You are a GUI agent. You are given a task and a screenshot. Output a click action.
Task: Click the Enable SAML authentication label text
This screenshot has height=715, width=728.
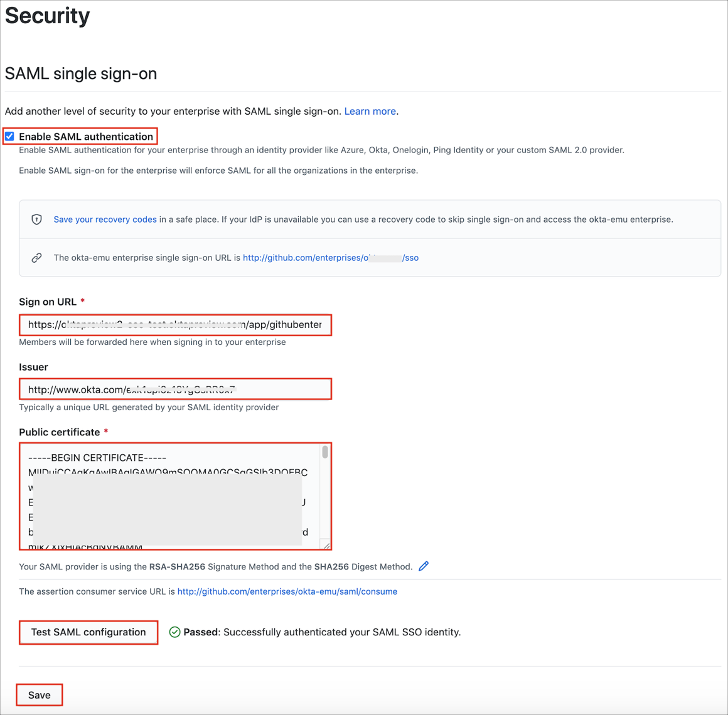86,137
